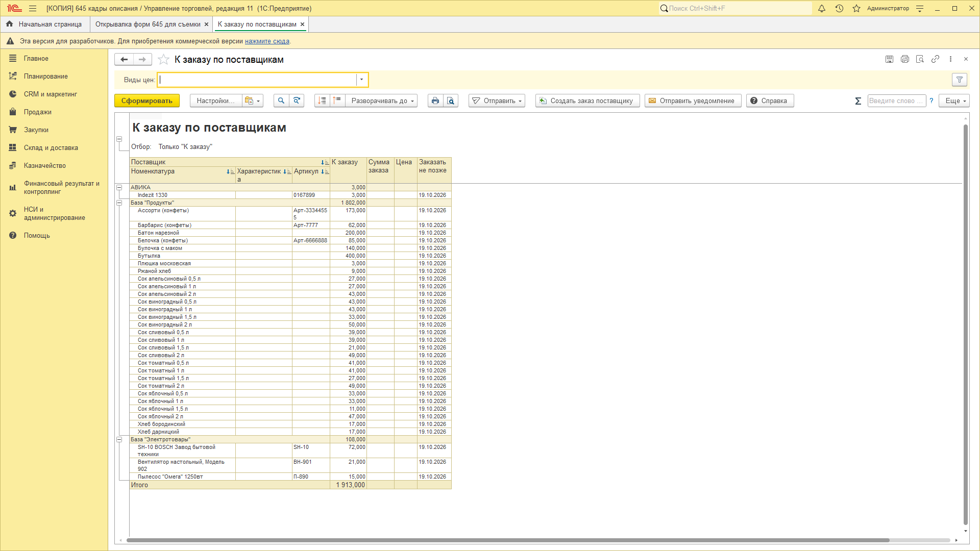Open the main hamburger menu icon
This screenshot has height=551, width=980.
click(33, 9)
